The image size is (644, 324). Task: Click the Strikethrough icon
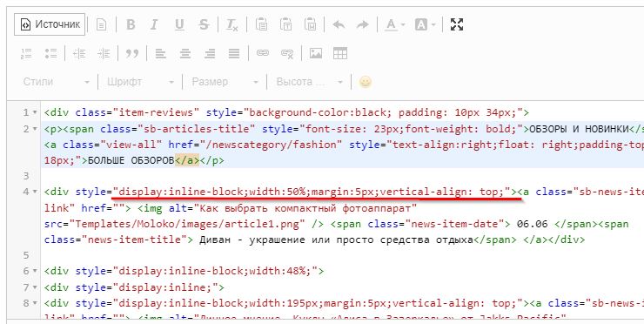204,24
